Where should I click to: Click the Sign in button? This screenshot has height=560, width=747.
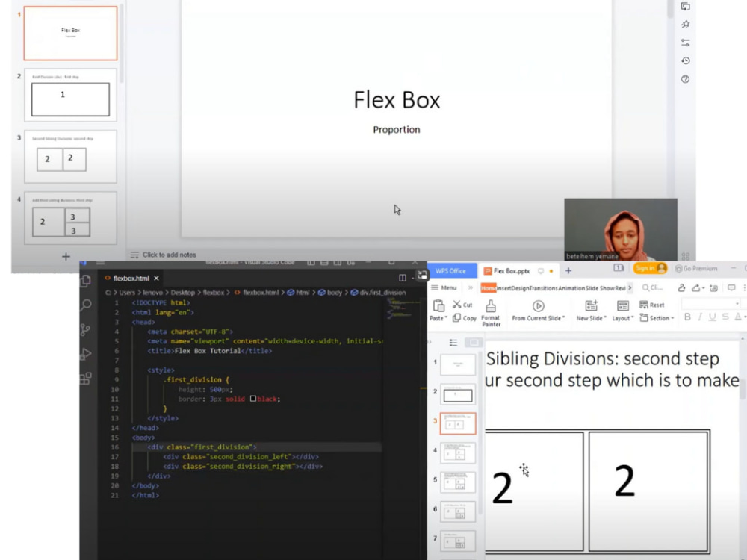(650, 268)
